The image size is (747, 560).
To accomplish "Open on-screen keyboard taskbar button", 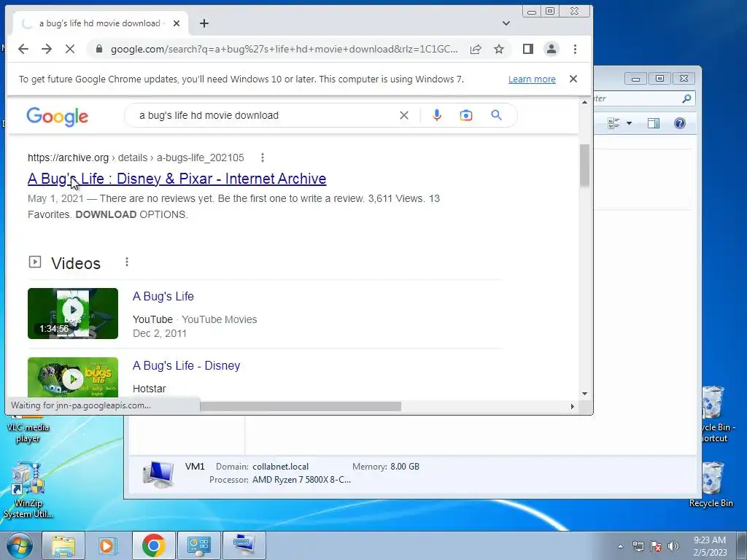I will point(244,545).
